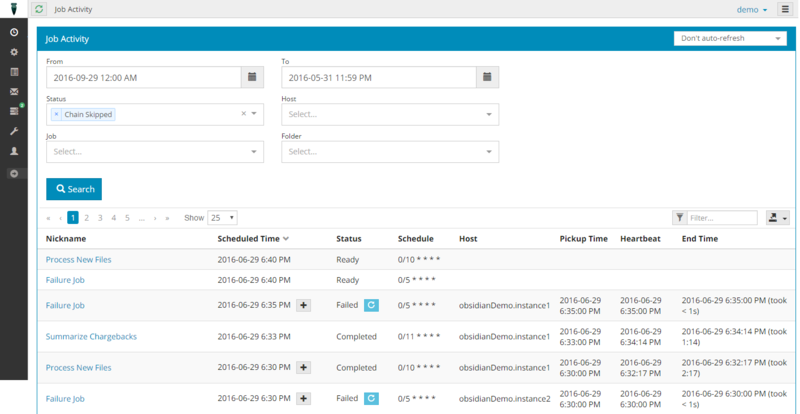800x414 pixels.
Task: Click into the From date field
Action: [144, 78]
